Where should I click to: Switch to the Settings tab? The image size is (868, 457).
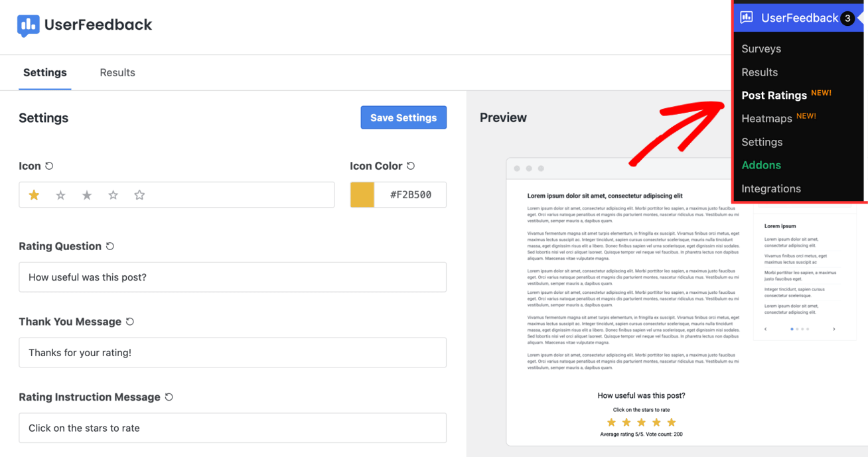pyautogui.click(x=45, y=73)
